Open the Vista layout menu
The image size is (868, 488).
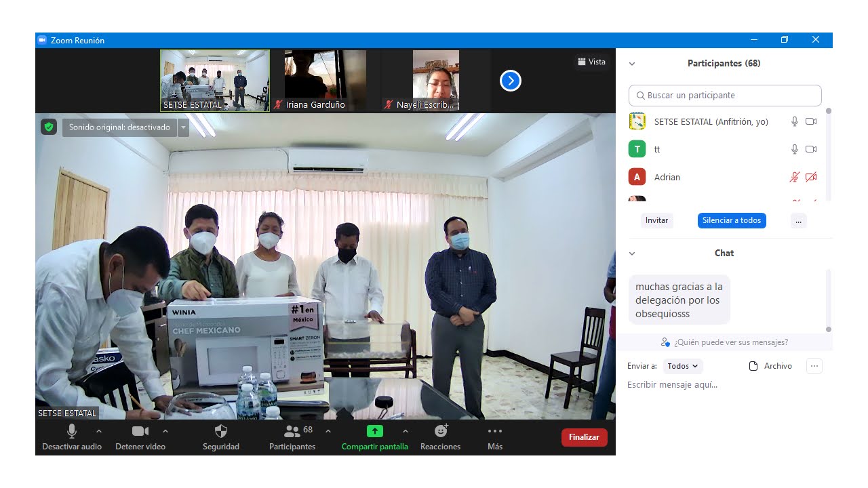pos(591,62)
